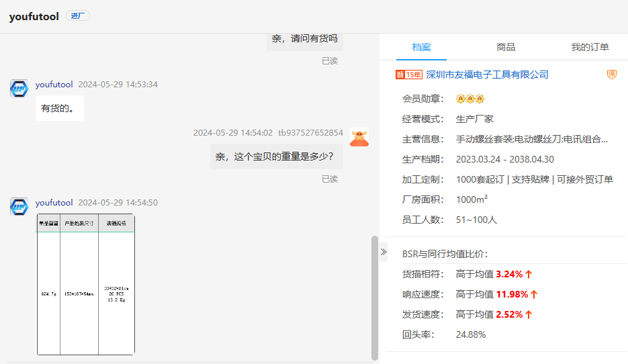Click the 有货的。 message bubble
Image resolution: width=628 pixels, height=364 pixels.
point(60,108)
